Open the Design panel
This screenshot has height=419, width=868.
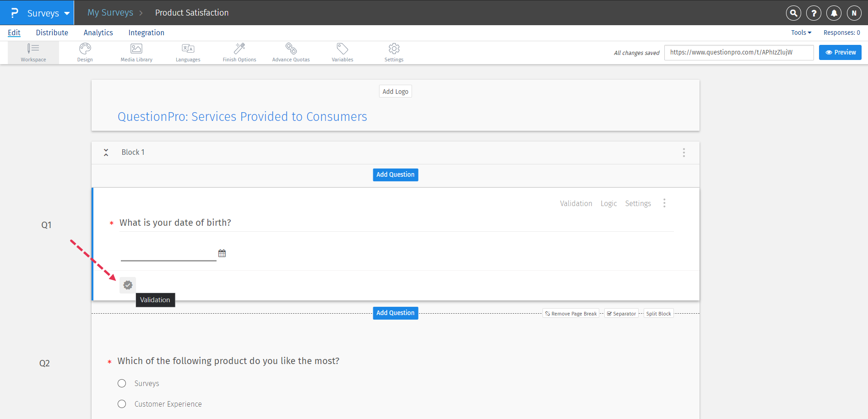click(x=85, y=52)
